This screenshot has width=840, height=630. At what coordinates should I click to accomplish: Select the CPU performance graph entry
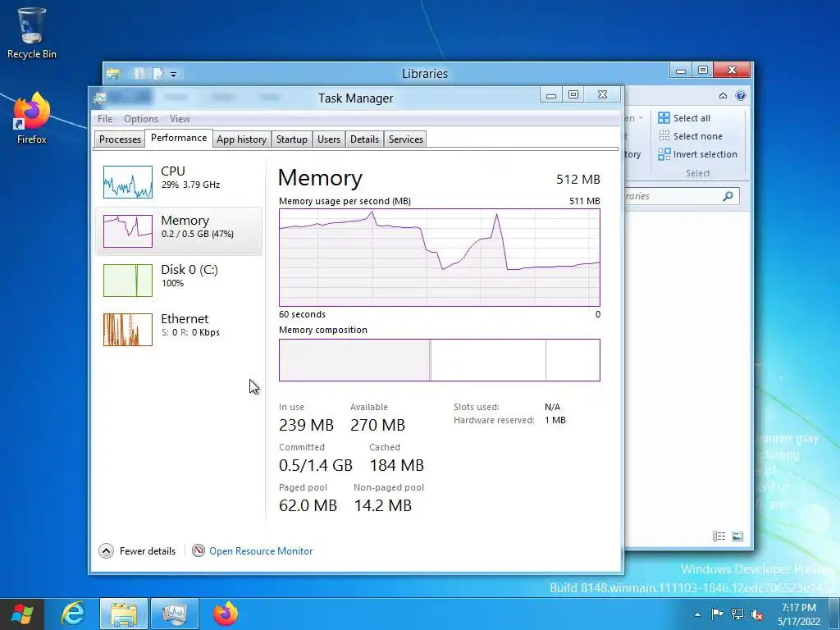tap(178, 181)
